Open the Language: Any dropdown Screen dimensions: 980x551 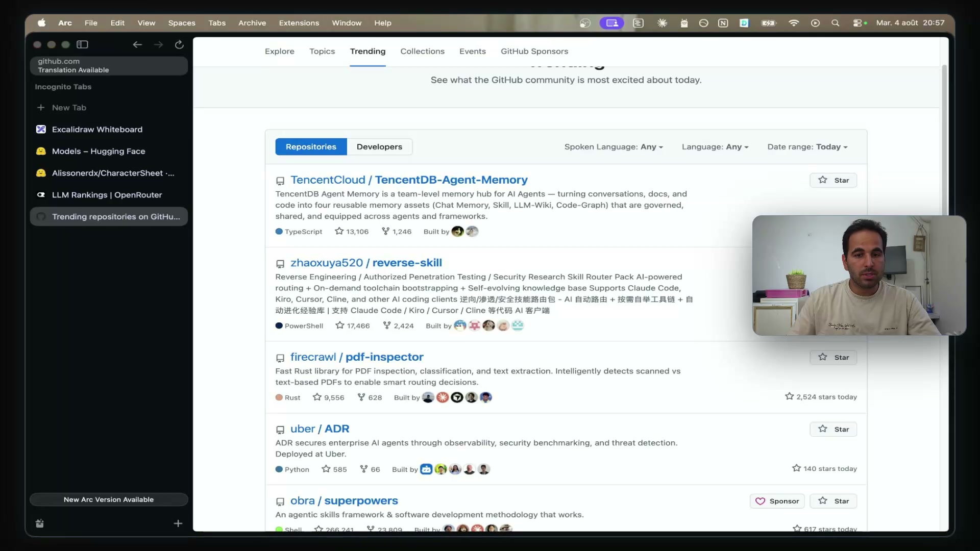715,147
